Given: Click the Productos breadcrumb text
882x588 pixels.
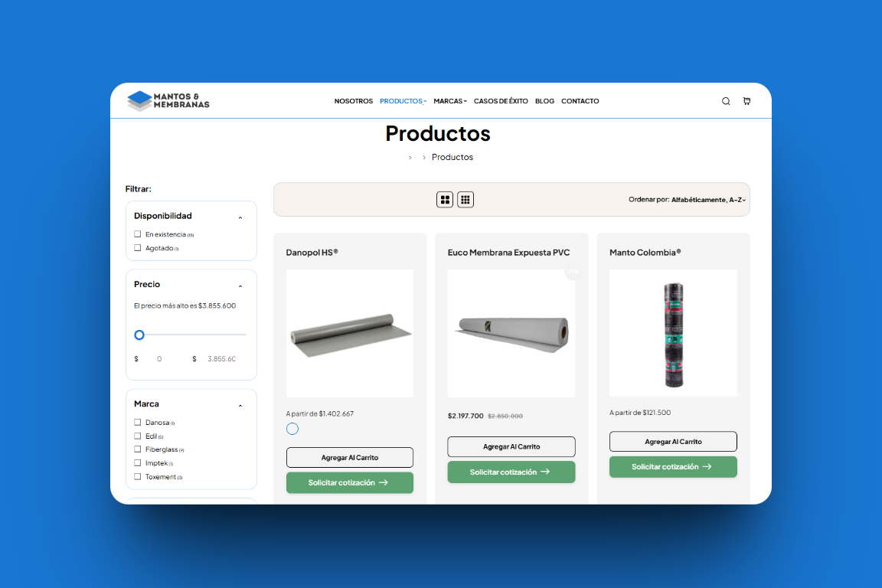Looking at the screenshot, I should pos(452,157).
